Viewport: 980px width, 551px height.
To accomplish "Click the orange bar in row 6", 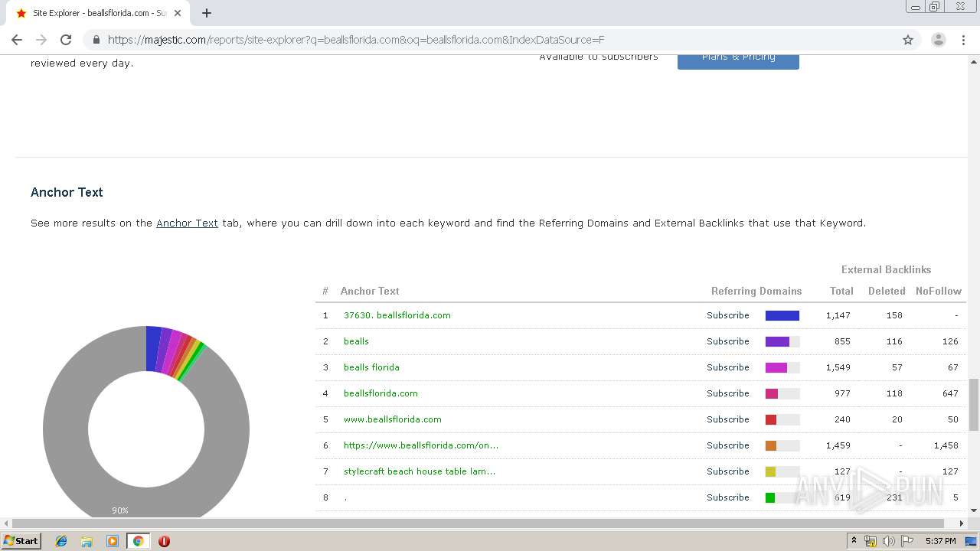I will click(x=771, y=445).
